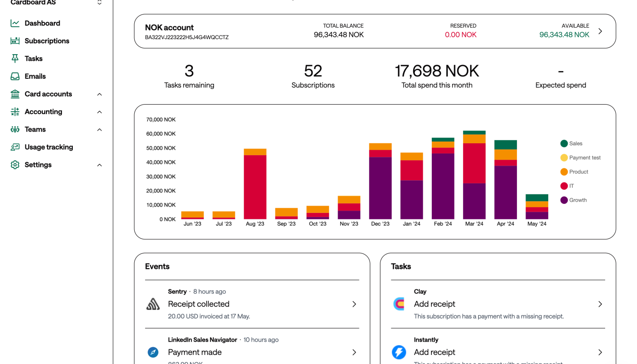Open Card accounts section label
This screenshot has width=637, height=364.
(x=48, y=94)
